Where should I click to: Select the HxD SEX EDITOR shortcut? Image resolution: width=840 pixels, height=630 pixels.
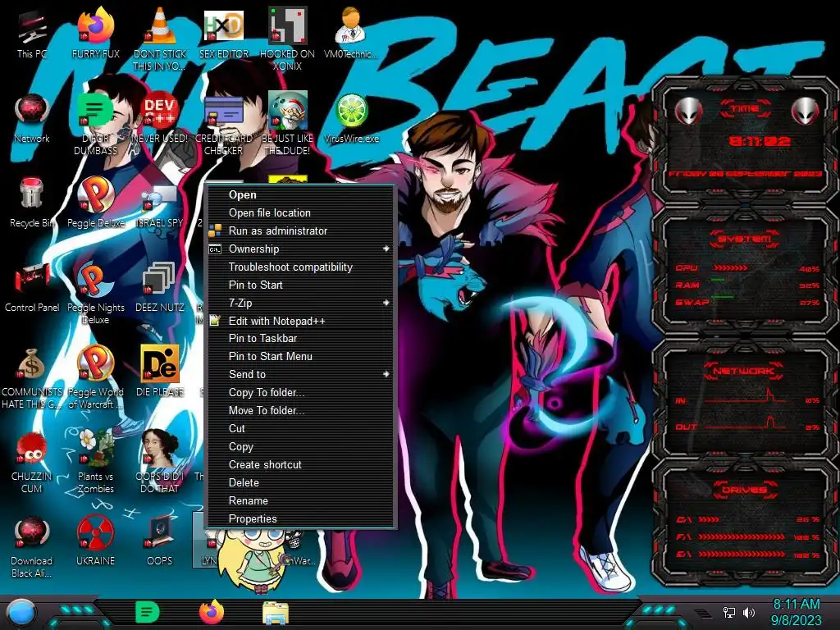tap(223, 33)
